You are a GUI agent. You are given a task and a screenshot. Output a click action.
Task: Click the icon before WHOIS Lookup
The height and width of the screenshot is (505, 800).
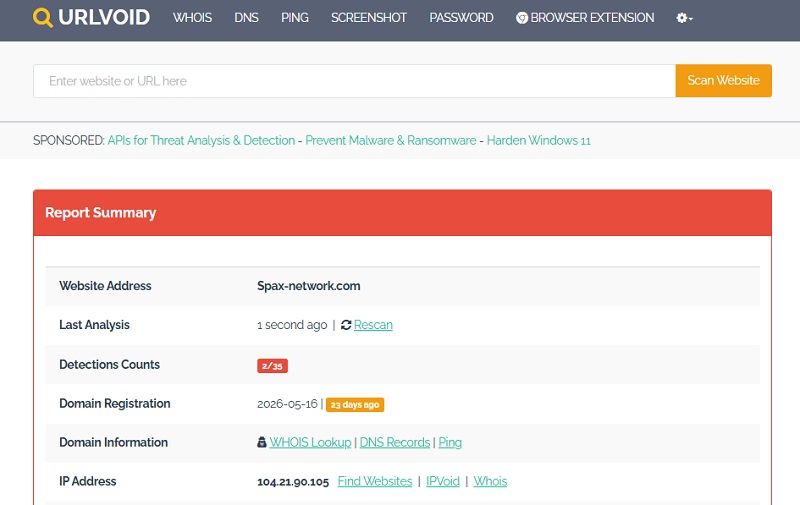coord(262,442)
